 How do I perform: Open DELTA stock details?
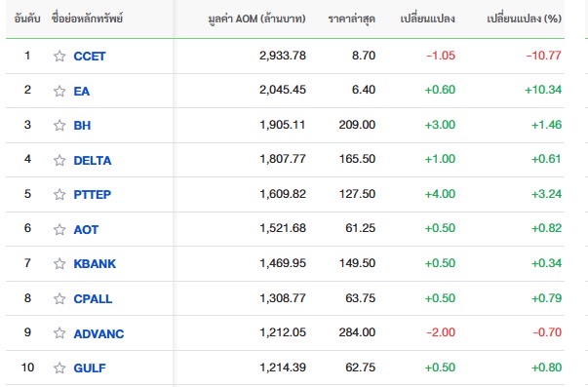(x=93, y=161)
